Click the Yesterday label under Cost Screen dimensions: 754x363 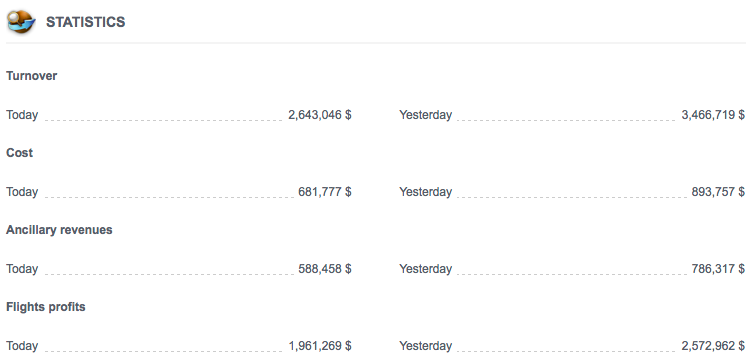point(426,192)
